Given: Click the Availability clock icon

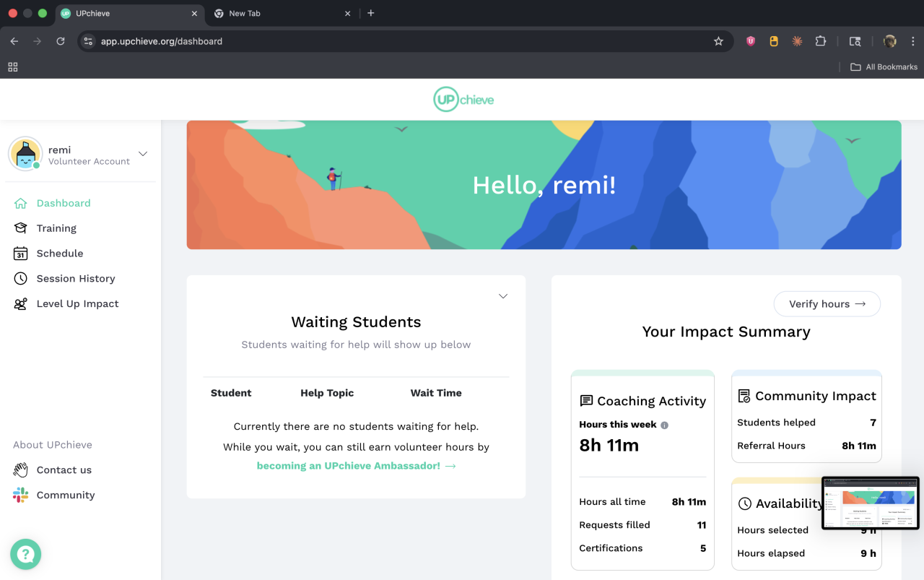Looking at the screenshot, I should pos(745,503).
